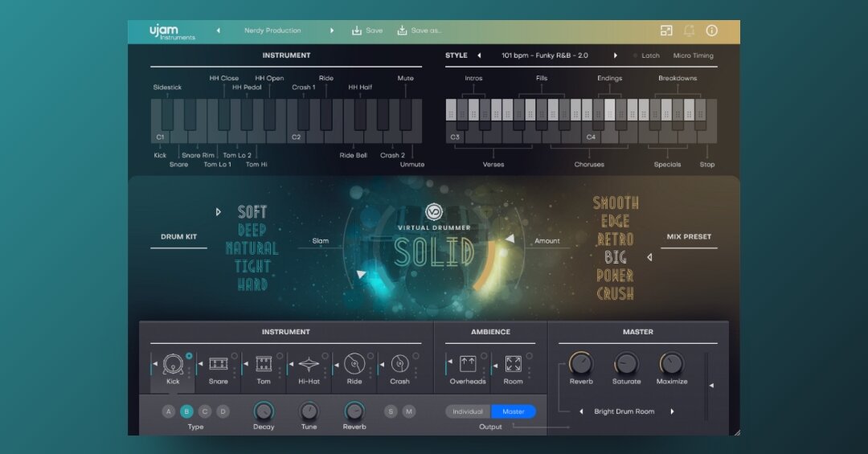Choose kick Type D

click(223, 411)
